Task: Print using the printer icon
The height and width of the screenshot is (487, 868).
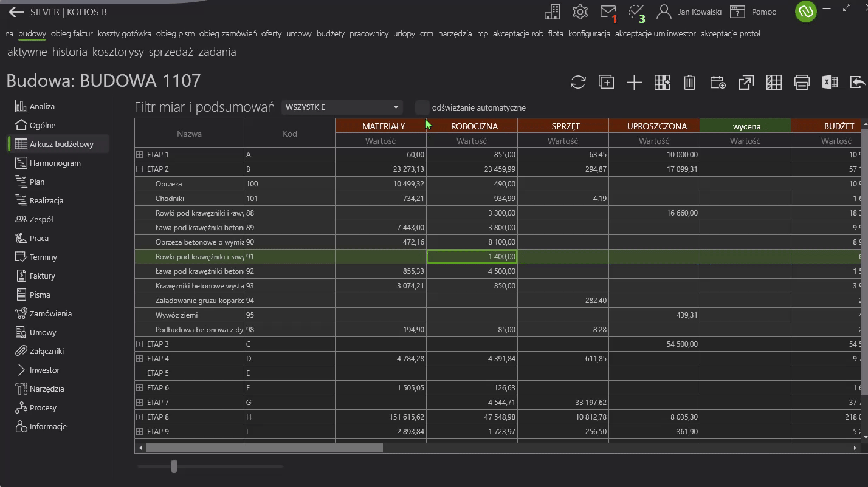Action: 802,83
